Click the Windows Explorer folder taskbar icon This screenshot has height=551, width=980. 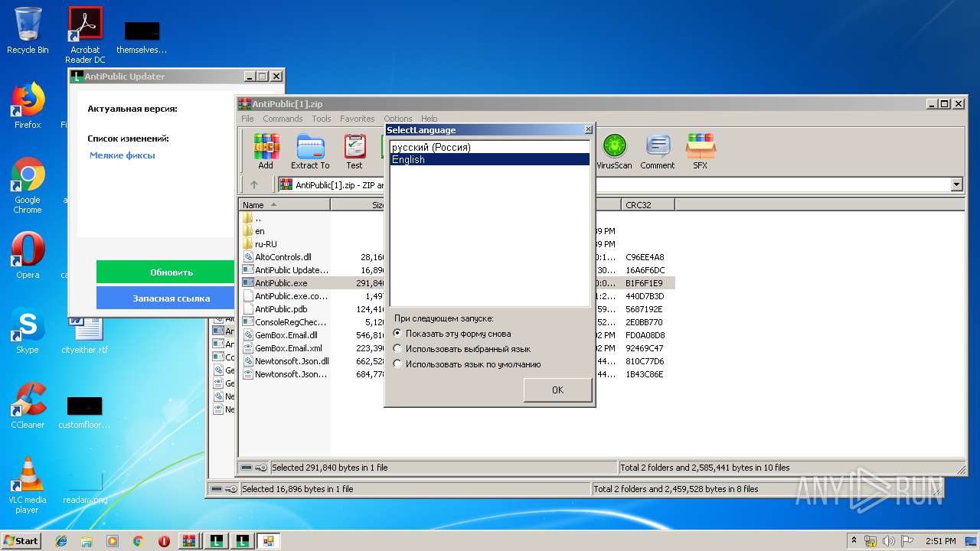tap(87, 541)
